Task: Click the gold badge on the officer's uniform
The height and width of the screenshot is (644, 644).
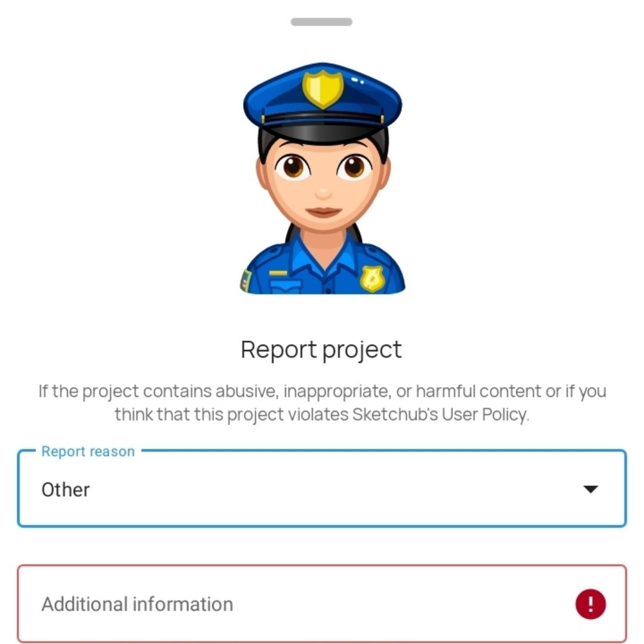Action: click(371, 278)
